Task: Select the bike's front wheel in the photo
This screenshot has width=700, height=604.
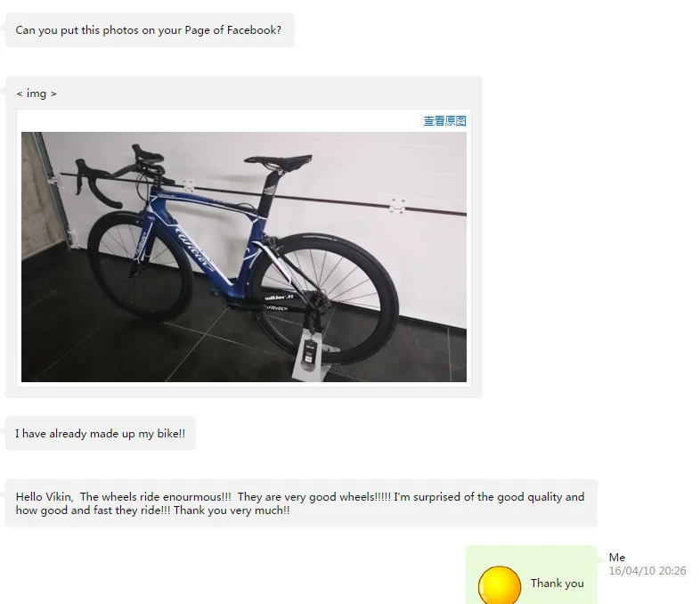Action: [141, 265]
